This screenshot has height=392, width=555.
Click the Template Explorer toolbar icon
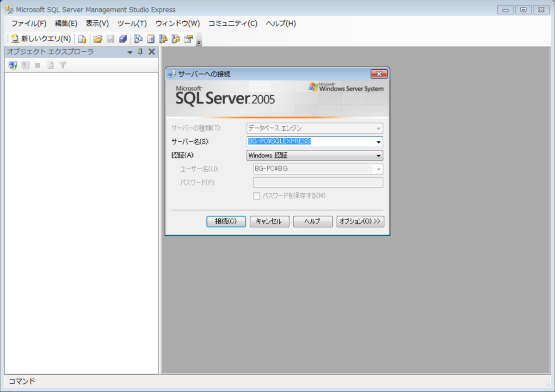coord(176,39)
